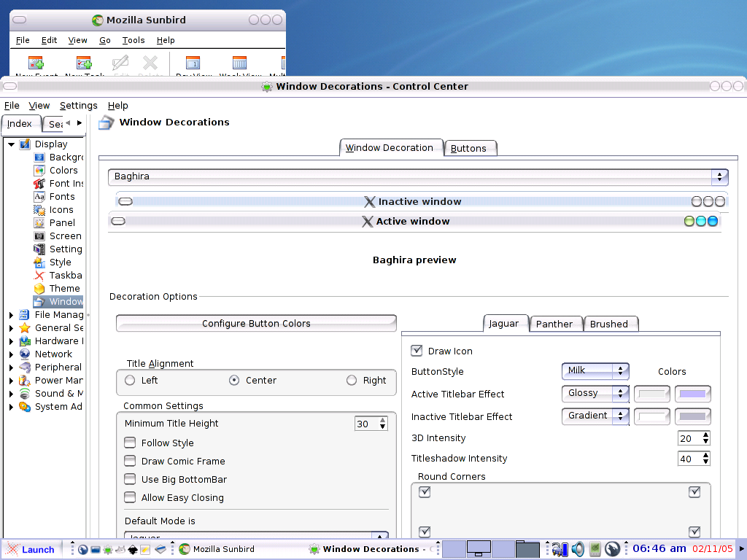The width and height of the screenshot is (747, 560).
Task: Click the green gear Control Center panel icon
Action: tap(108, 550)
